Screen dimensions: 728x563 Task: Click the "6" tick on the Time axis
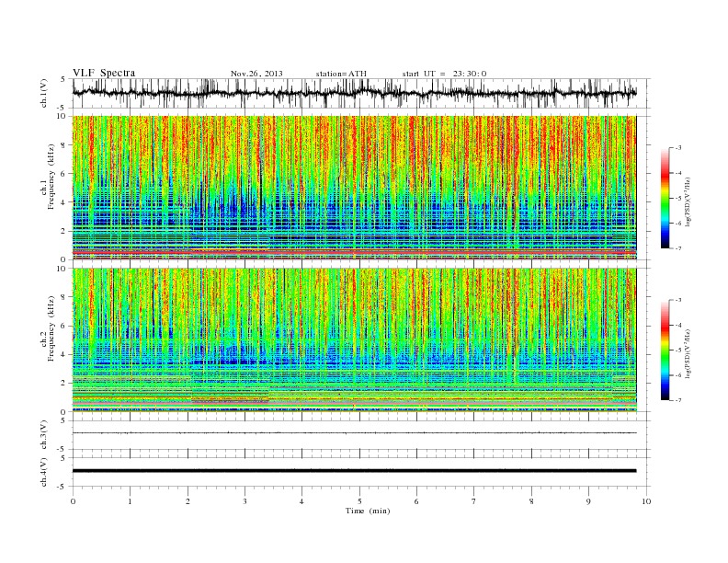coord(416,501)
